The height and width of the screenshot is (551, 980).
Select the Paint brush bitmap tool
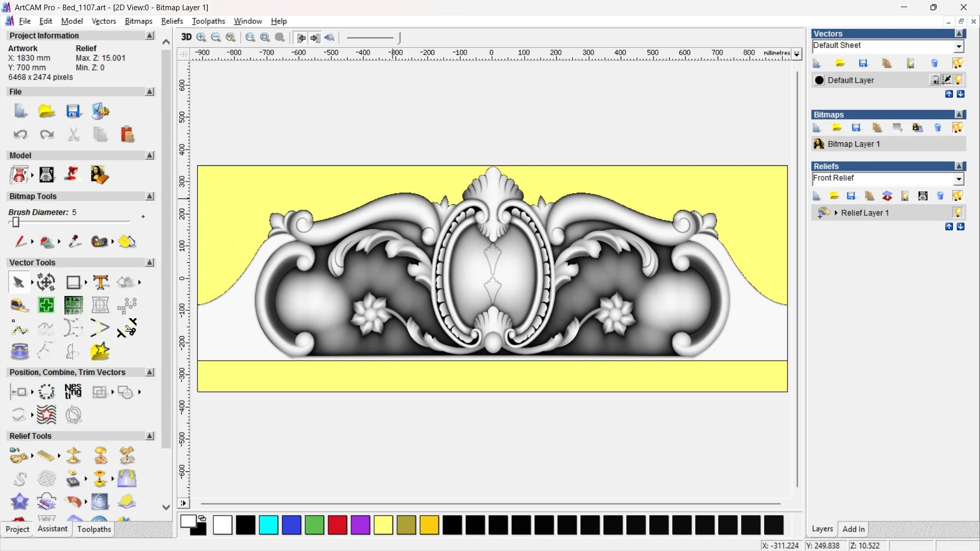click(x=20, y=241)
